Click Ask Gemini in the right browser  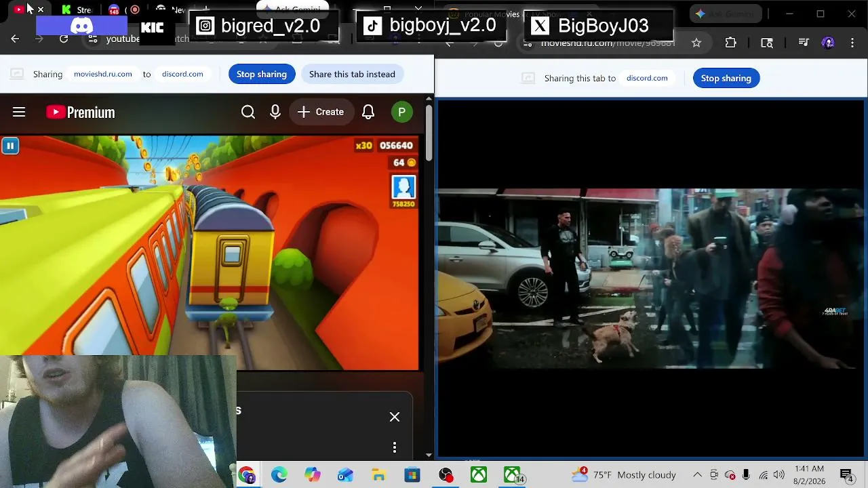pyautogui.click(x=726, y=14)
